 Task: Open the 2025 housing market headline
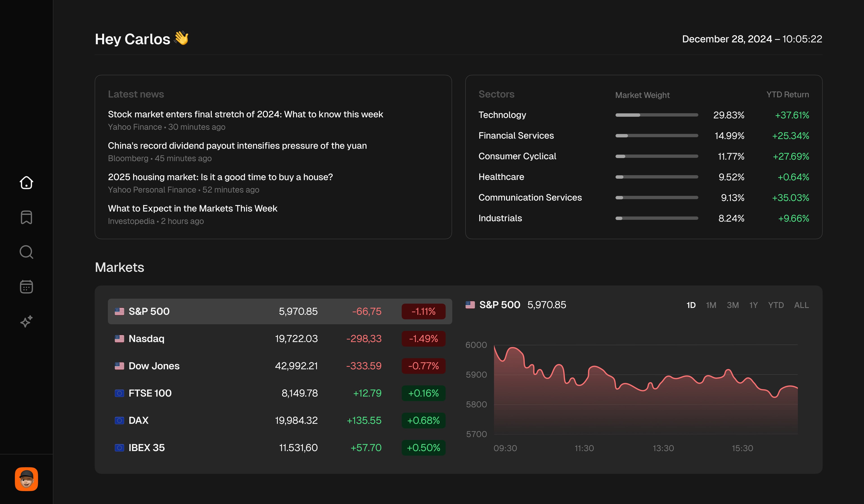(220, 177)
